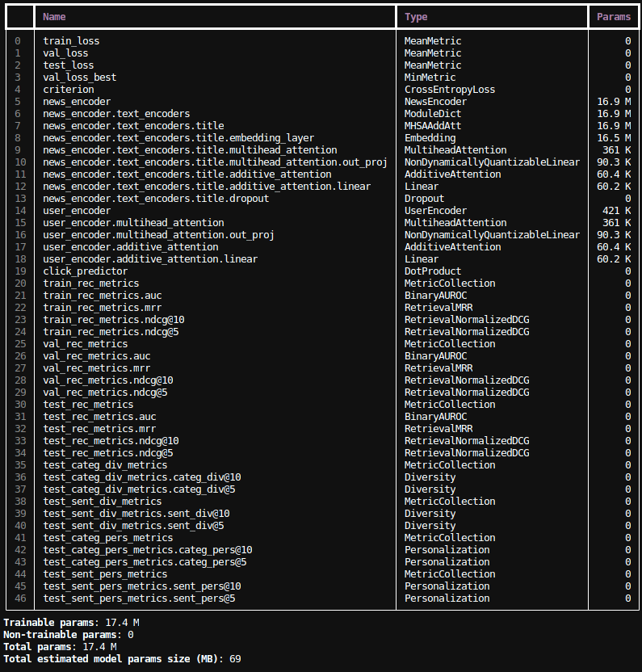
Task: Select the click_predictor row name
Action: pyautogui.click(x=85, y=271)
